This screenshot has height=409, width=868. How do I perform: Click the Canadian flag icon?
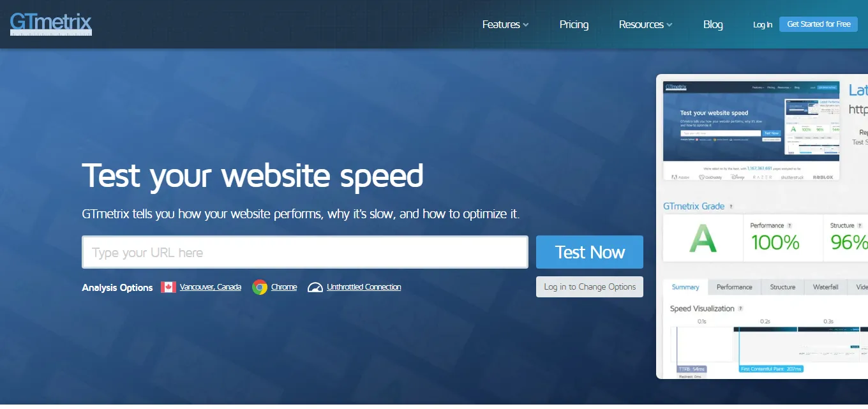click(168, 287)
